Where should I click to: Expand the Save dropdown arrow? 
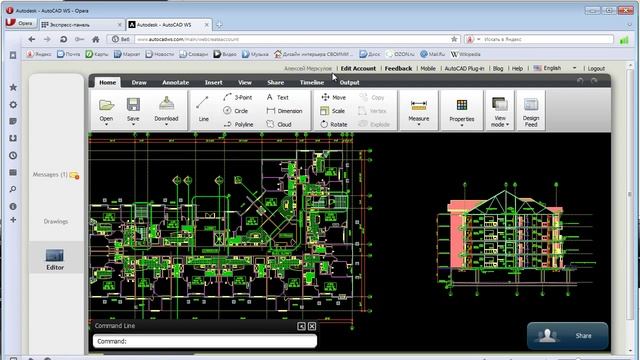pos(133,124)
